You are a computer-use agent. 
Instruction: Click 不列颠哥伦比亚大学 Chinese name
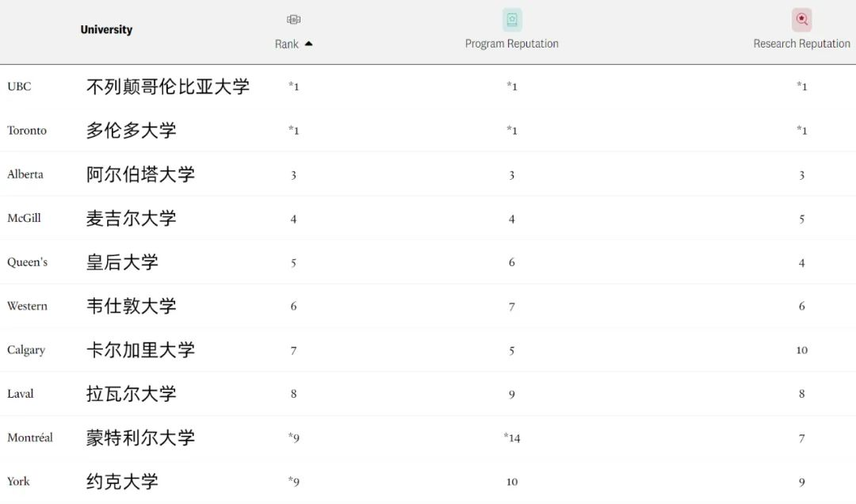167,86
